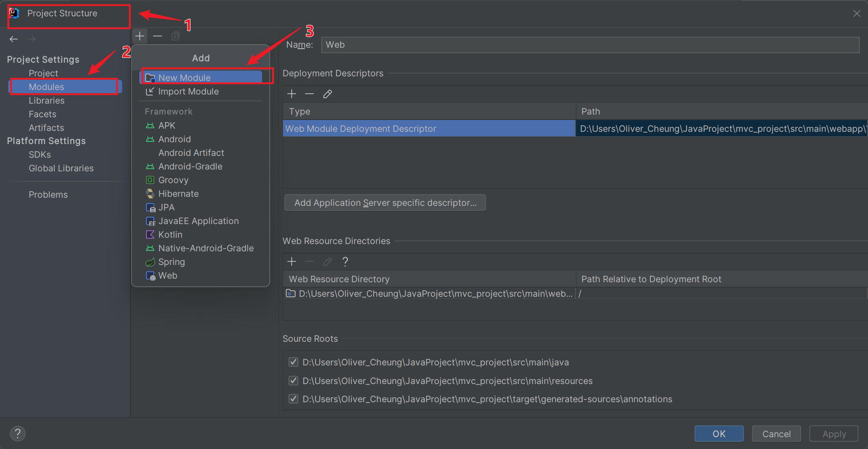
Task: Choose Android-Gradle framework
Action: 201,166
